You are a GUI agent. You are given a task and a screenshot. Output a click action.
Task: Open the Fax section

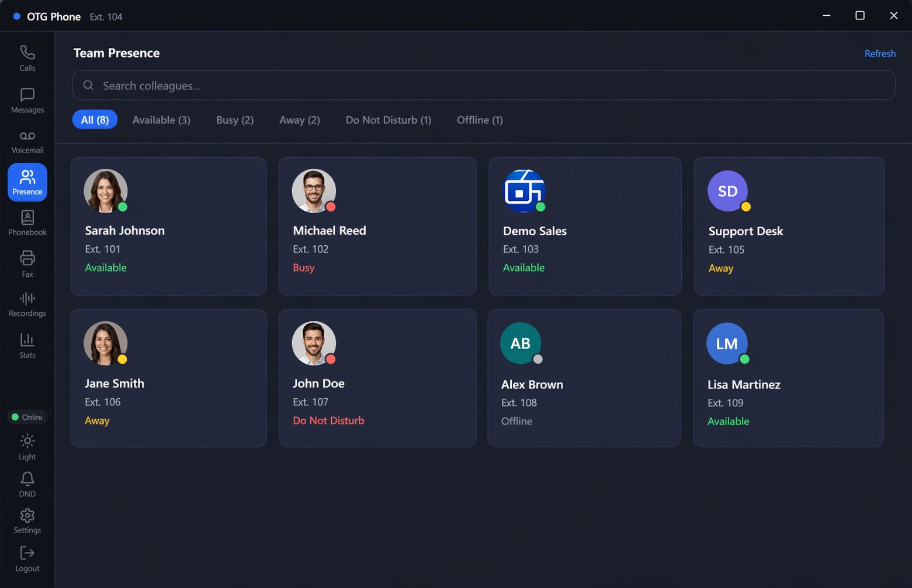(27, 264)
